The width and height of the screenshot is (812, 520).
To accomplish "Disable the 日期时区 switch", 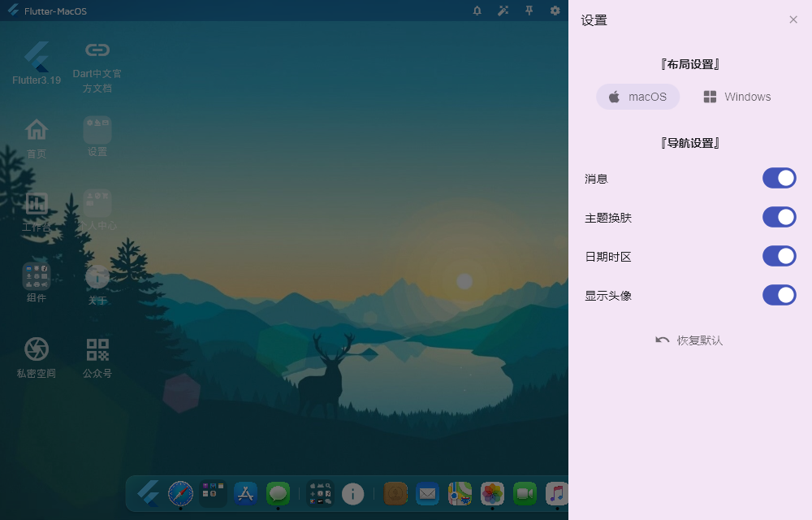I will [780, 256].
